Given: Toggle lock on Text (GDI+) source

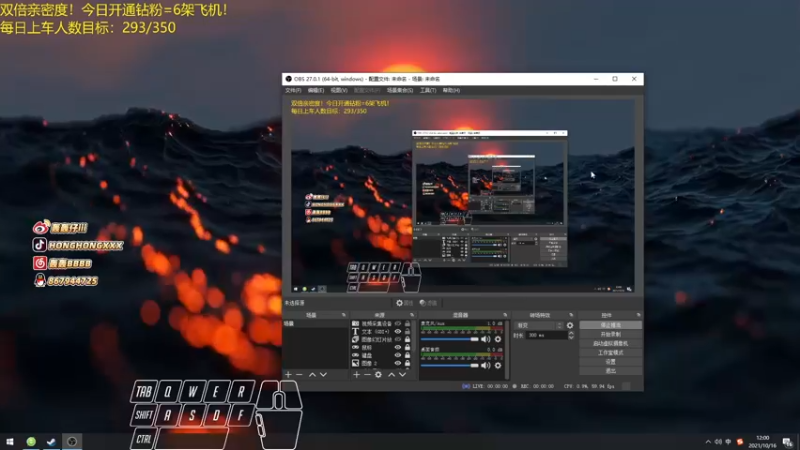Looking at the screenshot, I should coord(407,332).
